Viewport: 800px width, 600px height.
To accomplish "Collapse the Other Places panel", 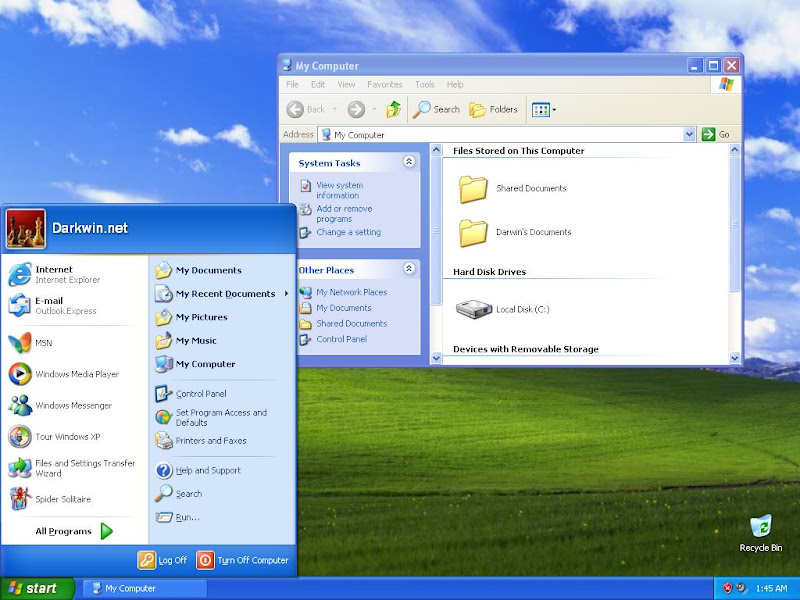I will click(409, 269).
